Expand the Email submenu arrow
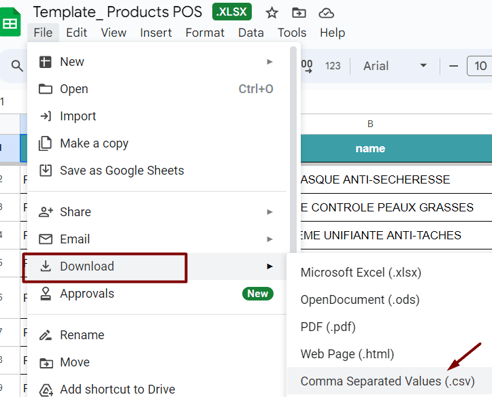Screen dimensions: 492x397 [x=269, y=239]
